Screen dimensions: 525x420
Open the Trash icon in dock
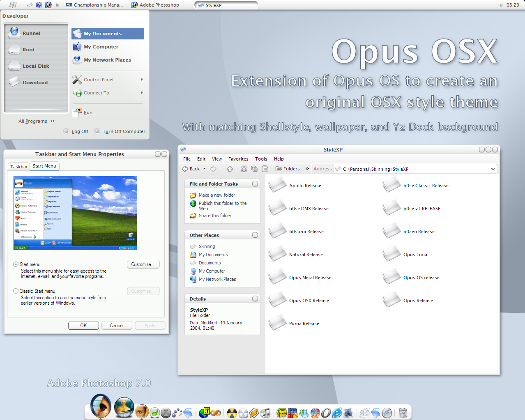click(x=403, y=412)
